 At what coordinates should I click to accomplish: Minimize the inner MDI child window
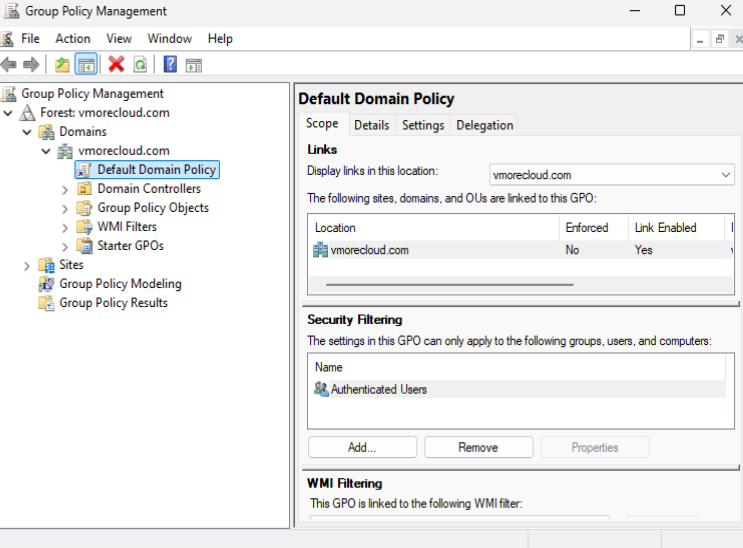pos(700,39)
